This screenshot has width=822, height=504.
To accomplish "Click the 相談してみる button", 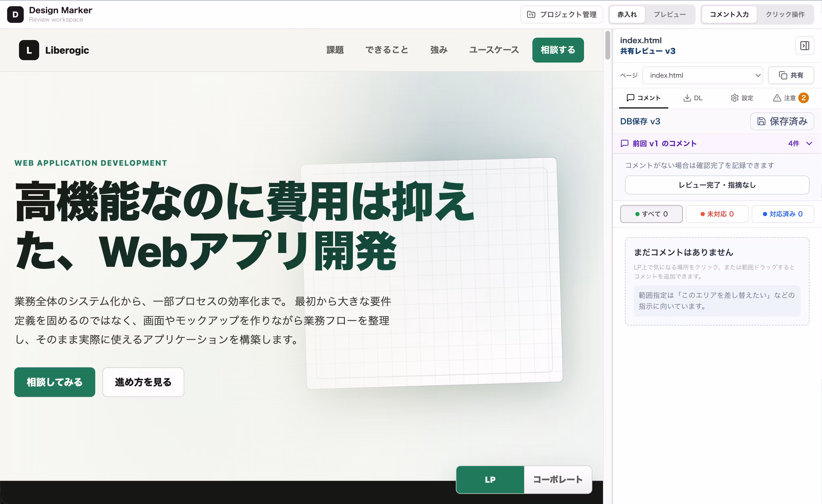I will click(x=55, y=382).
